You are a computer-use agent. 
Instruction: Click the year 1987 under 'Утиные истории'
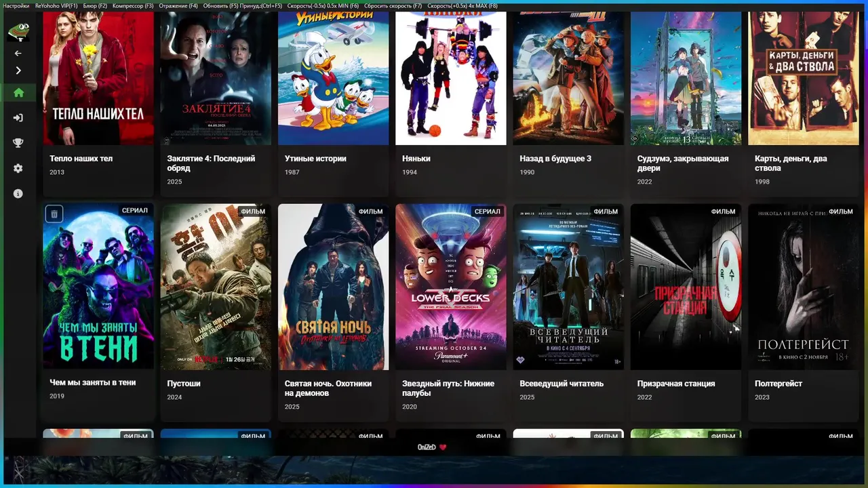click(x=292, y=172)
